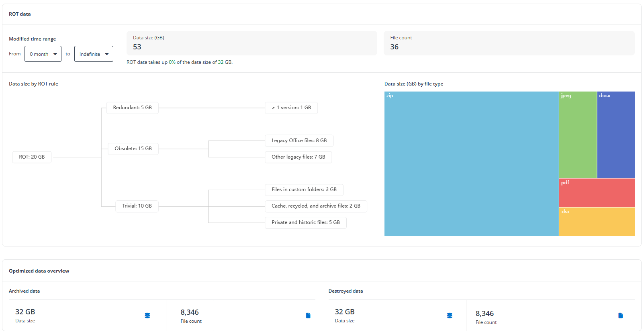
Task: Select the zip block in treemap
Action: click(x=471, y=164)
